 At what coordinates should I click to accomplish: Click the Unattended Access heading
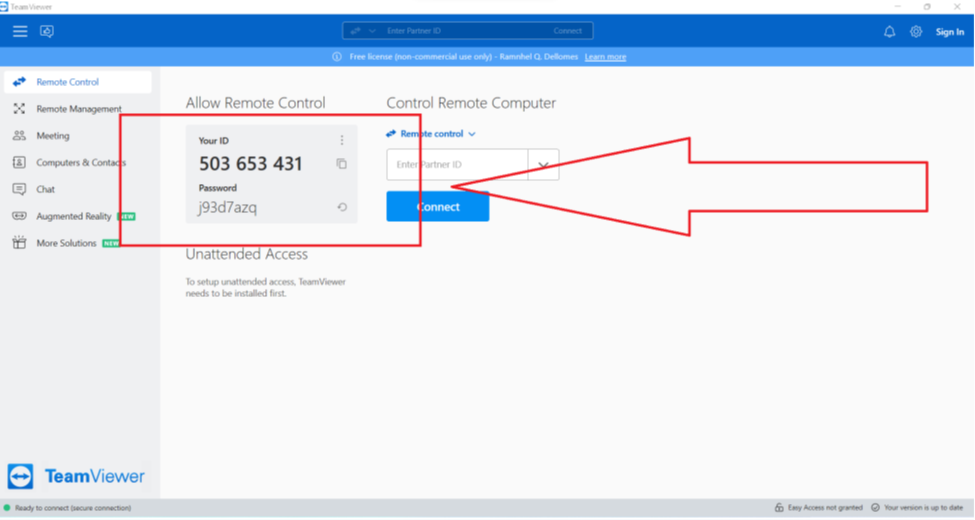(247, 254)
